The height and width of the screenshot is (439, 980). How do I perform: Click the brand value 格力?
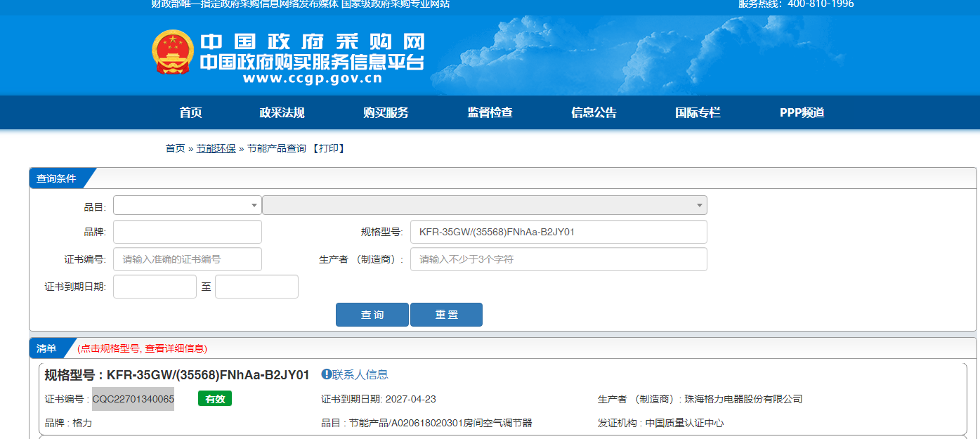pyautogui.click(x=82, y=423)
